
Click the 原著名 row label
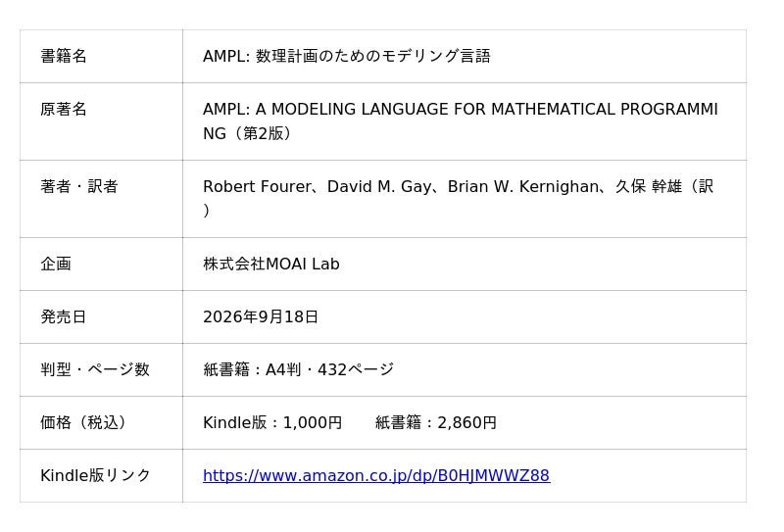pos(64,109)
